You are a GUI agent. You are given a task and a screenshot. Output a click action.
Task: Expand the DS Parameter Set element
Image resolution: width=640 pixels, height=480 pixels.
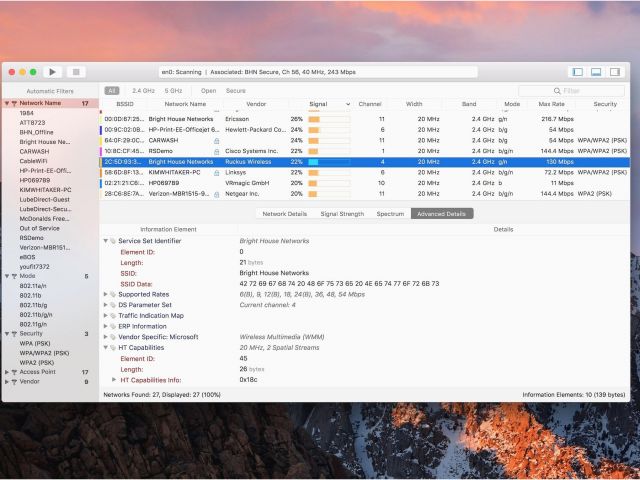106,305
